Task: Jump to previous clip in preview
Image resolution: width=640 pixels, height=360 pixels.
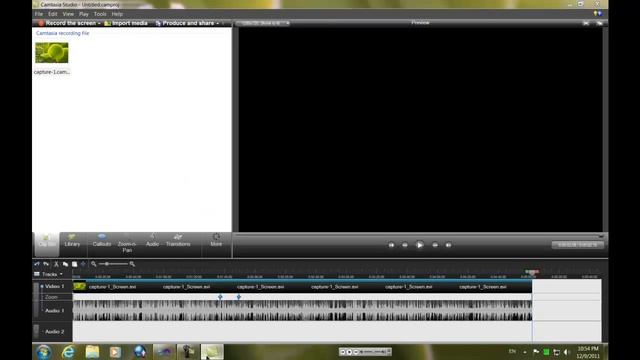Action: (391, 245)
